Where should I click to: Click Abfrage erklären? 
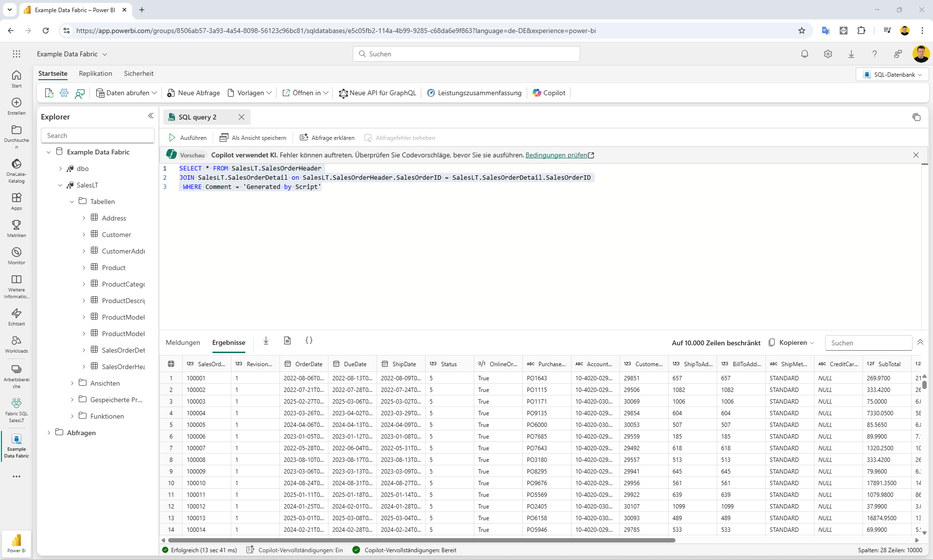327,138
